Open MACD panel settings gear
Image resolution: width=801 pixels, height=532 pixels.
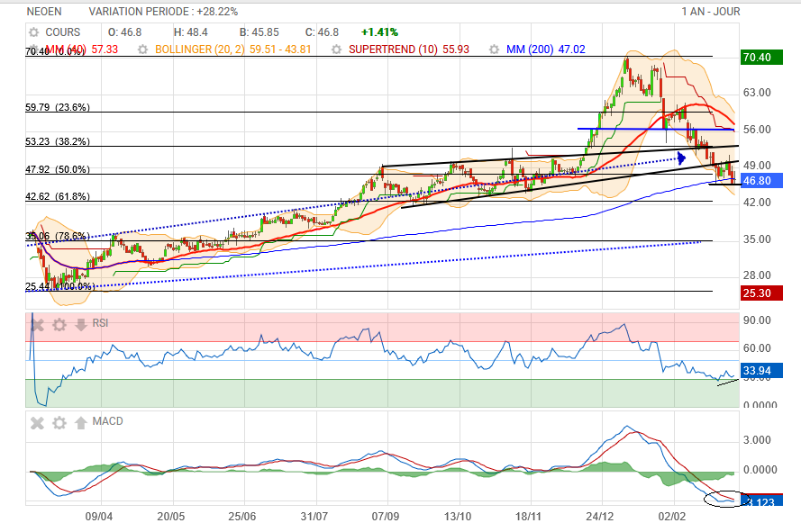click(x=59, y=423)
